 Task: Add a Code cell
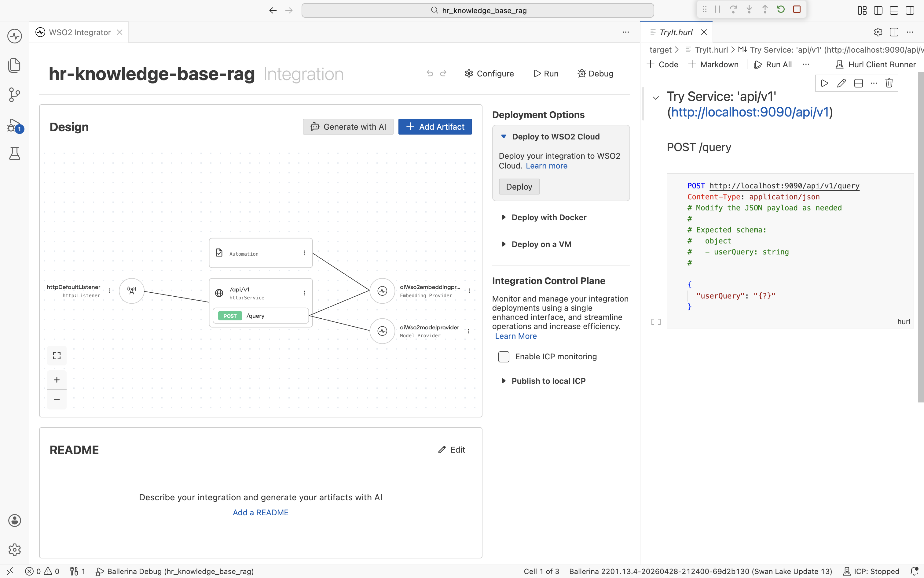pyautogui.click(x=662, y=64)
